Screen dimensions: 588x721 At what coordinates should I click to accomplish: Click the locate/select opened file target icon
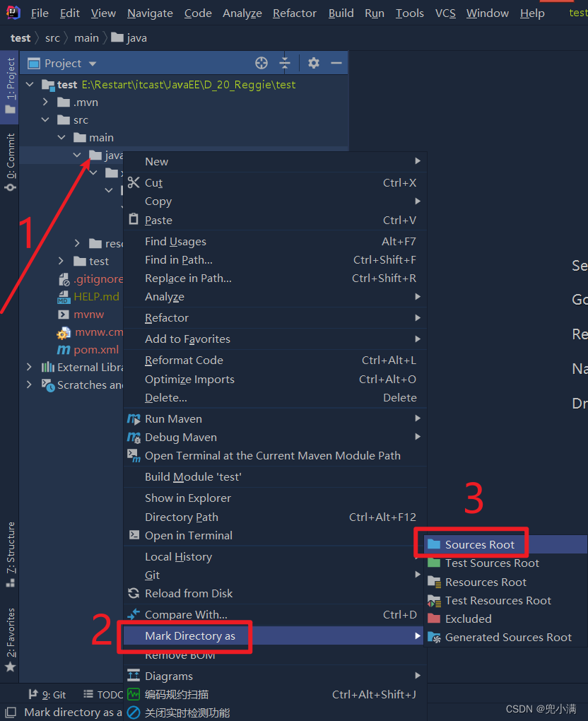point(261,63)
